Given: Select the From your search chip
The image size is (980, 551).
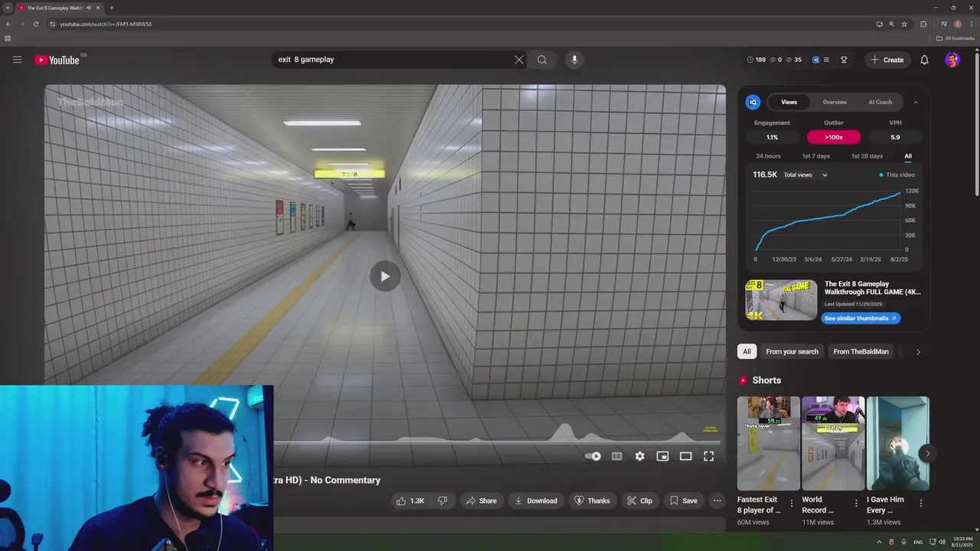Looking at the screenshot, I should [x=792, y=351].
